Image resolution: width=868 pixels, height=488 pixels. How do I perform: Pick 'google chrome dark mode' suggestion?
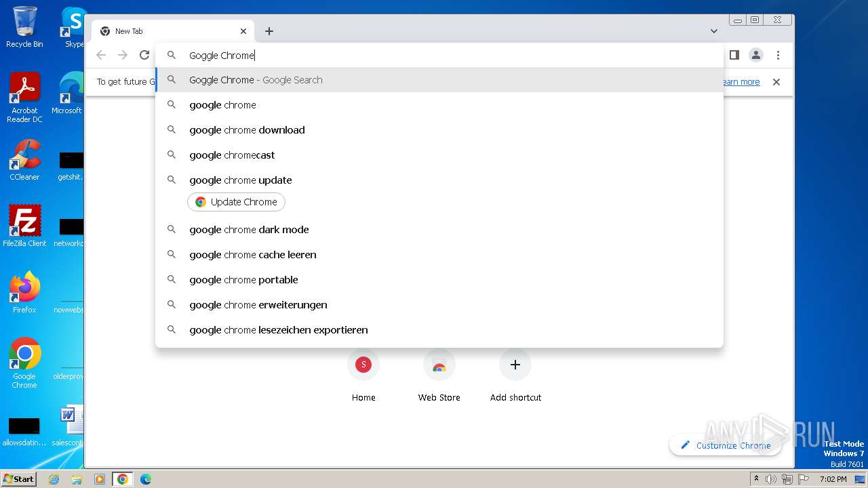pyautogui.click(x=439, y=230)
